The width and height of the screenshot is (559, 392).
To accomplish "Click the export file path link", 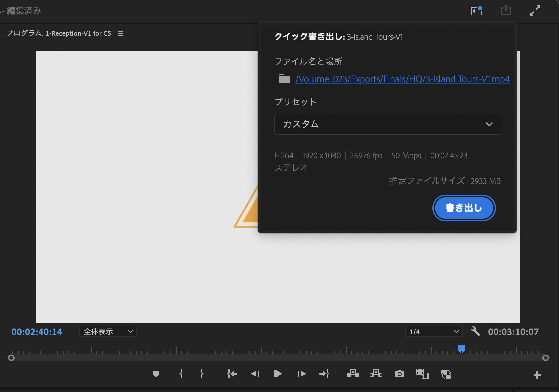I will [x=402, y=79].
